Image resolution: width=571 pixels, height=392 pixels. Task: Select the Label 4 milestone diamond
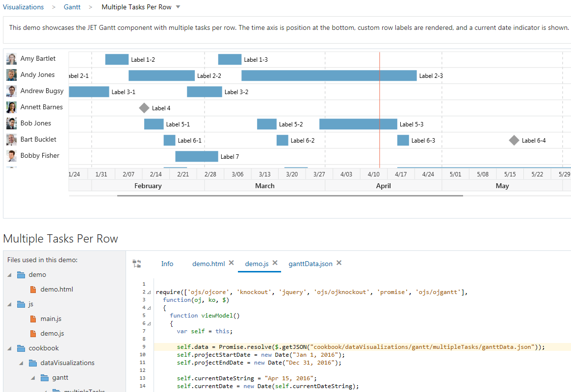(x=144, y=107)
